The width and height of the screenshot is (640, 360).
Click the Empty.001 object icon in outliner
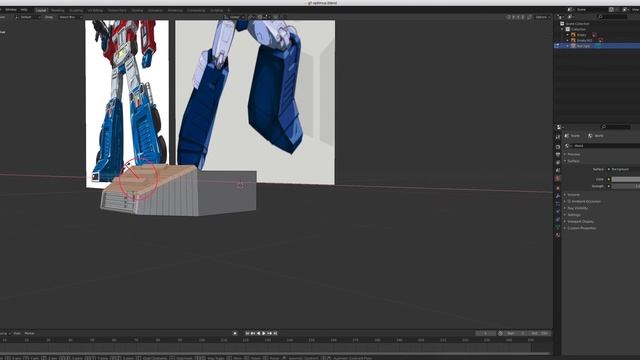pos(573,40)
